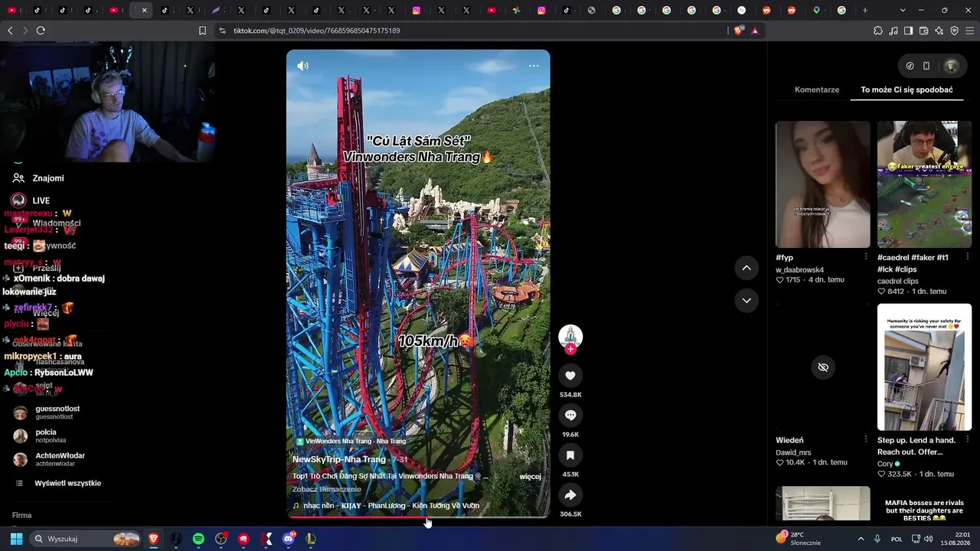The width and height of the screenshot is (980, 551).
Task: Expand the video description with 'więcej'
Action: (530, 476)
